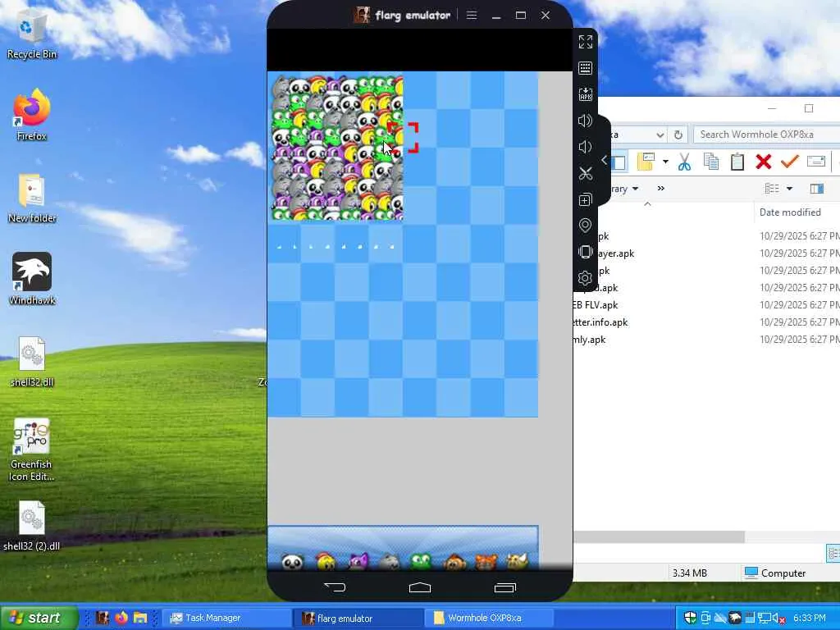This screenshot has width=840, height=630.
Task: Select the 'mly.apk' file row
Action: (707, 340)
